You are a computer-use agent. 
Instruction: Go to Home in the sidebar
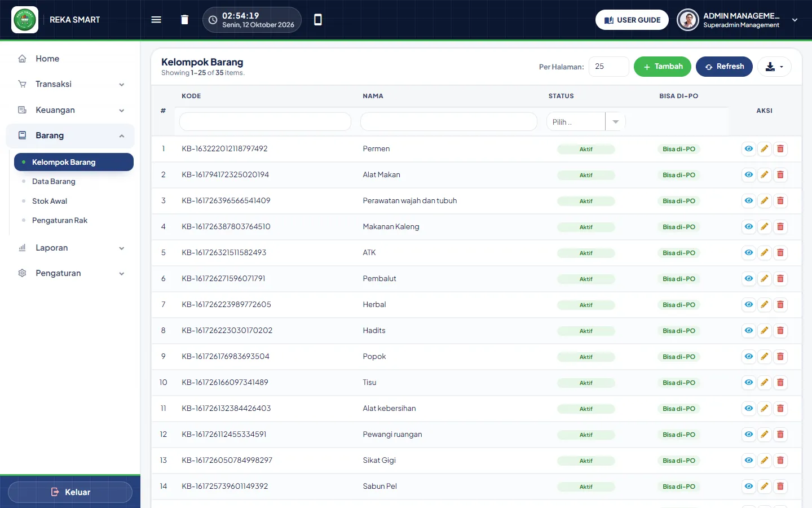tap(70, 59)
